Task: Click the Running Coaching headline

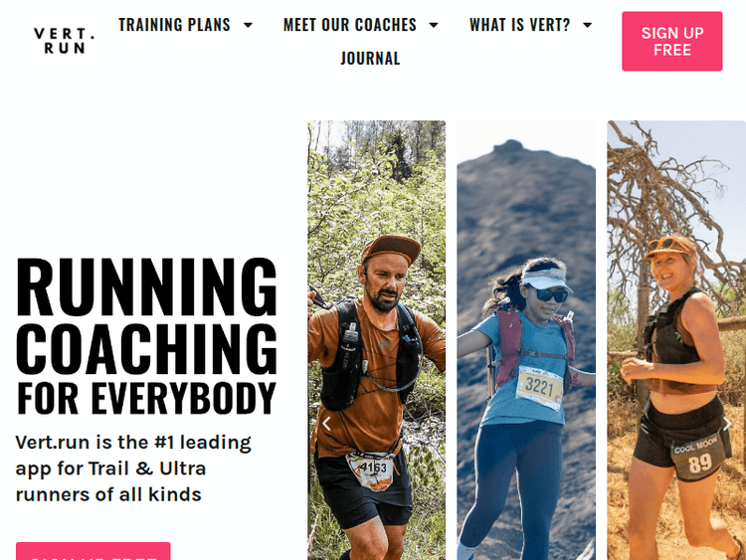Action: pos(146,315)
